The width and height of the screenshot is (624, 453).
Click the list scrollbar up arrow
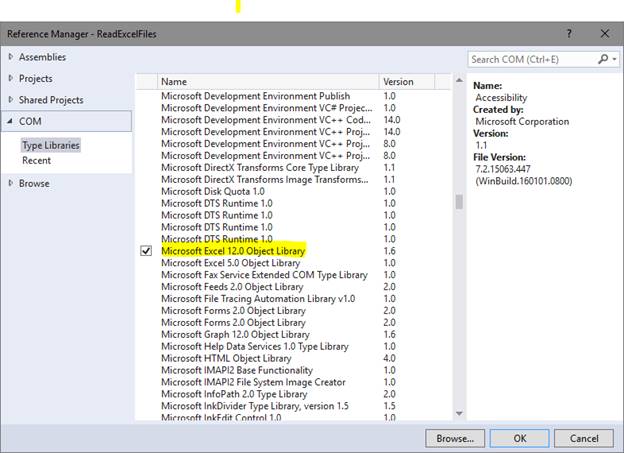(459, 80)
